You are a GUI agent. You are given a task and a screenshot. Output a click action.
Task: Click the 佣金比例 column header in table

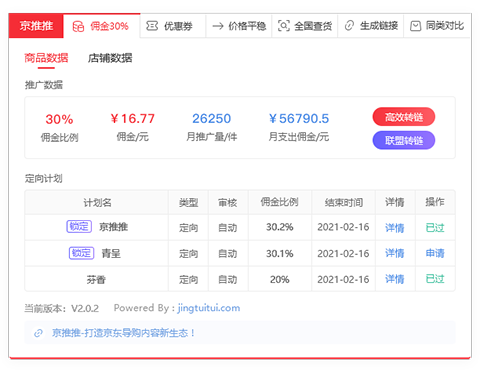pyautogui.click(x=279, y=202)
